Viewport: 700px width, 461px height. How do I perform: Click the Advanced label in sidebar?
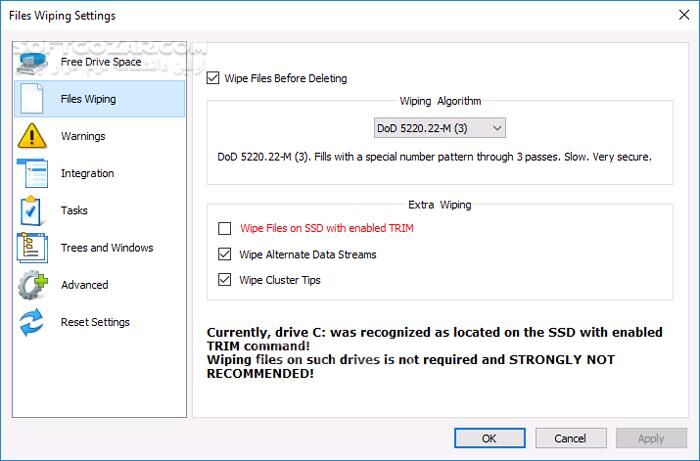tap(84, 285)
